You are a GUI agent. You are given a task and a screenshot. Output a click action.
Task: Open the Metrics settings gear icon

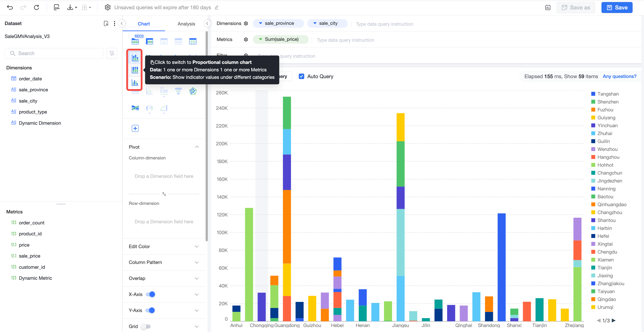[x=246, y=40]
